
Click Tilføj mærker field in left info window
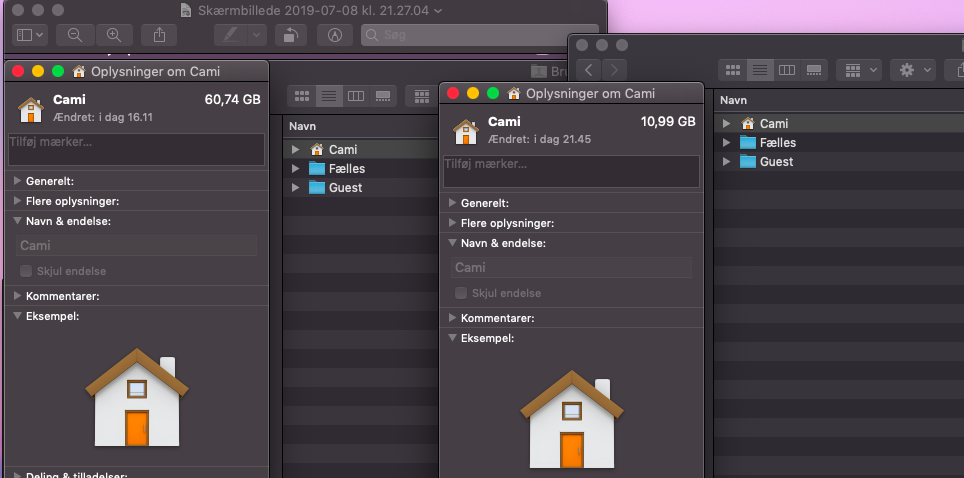136,149
